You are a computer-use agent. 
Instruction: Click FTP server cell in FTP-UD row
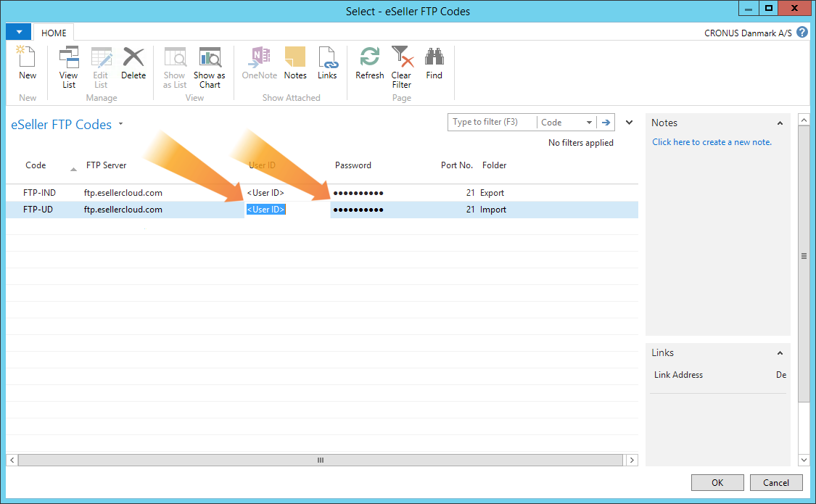click(123, 210)
